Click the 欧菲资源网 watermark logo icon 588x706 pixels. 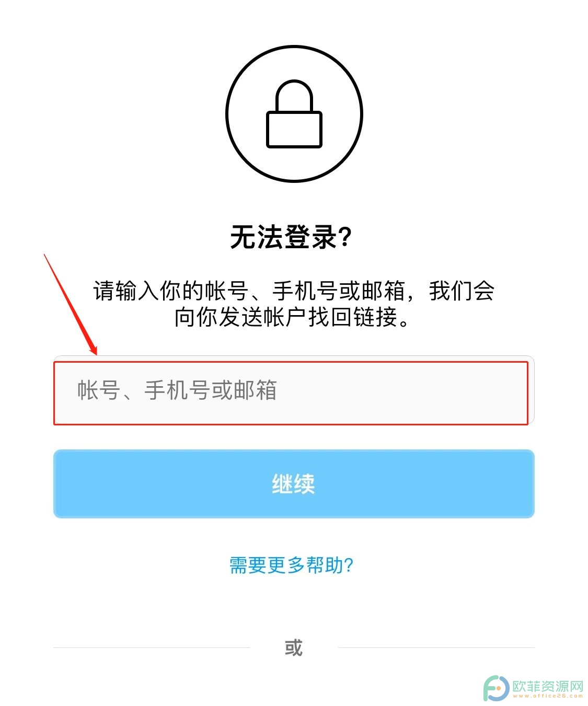point(495,688)
